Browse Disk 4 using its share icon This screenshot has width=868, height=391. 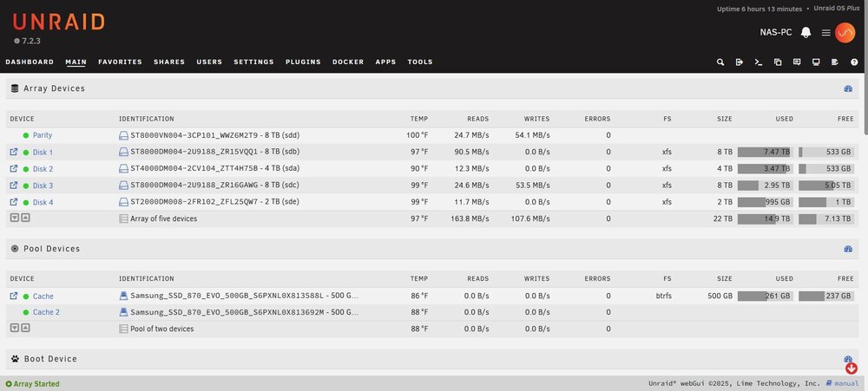click(14, 202)
